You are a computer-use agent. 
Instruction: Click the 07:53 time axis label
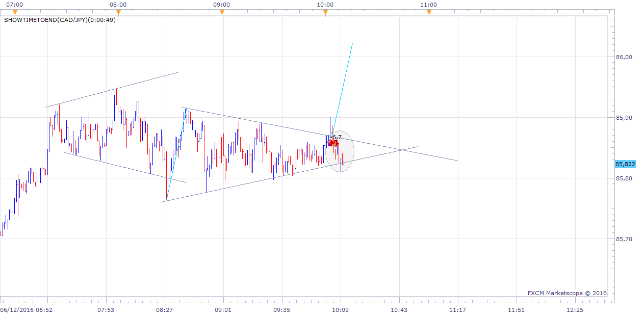click(x=107, y=309)
